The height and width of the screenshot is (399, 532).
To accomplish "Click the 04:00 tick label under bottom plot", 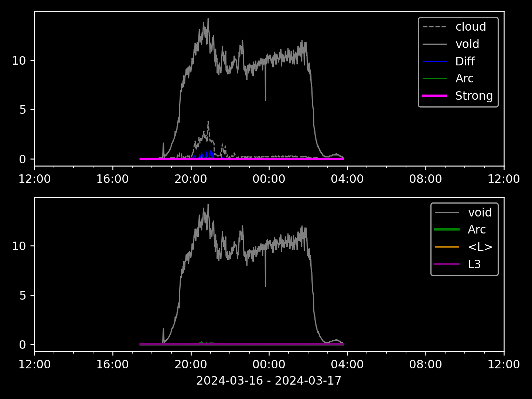I will [x=347, y=365].
